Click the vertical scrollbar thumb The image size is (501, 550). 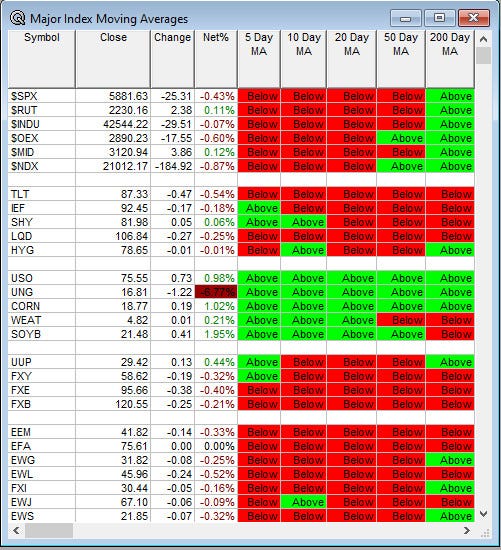click(x=483, y=55)
